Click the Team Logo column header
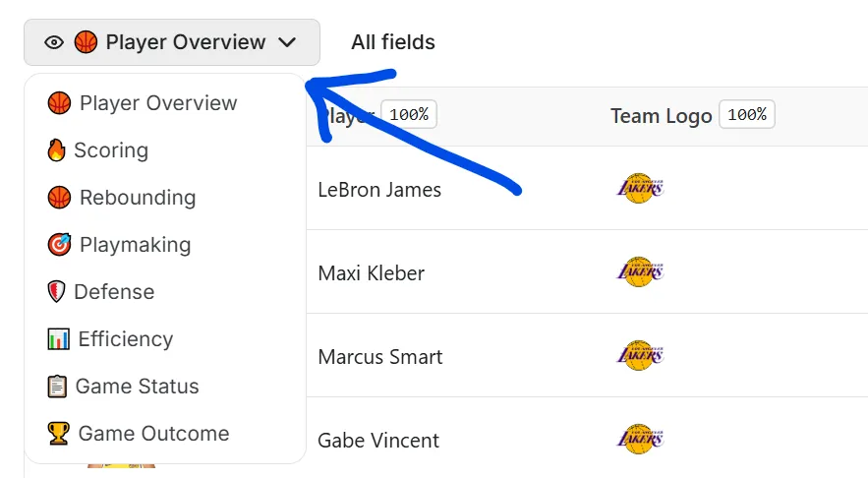 click(x=661, y=116)
